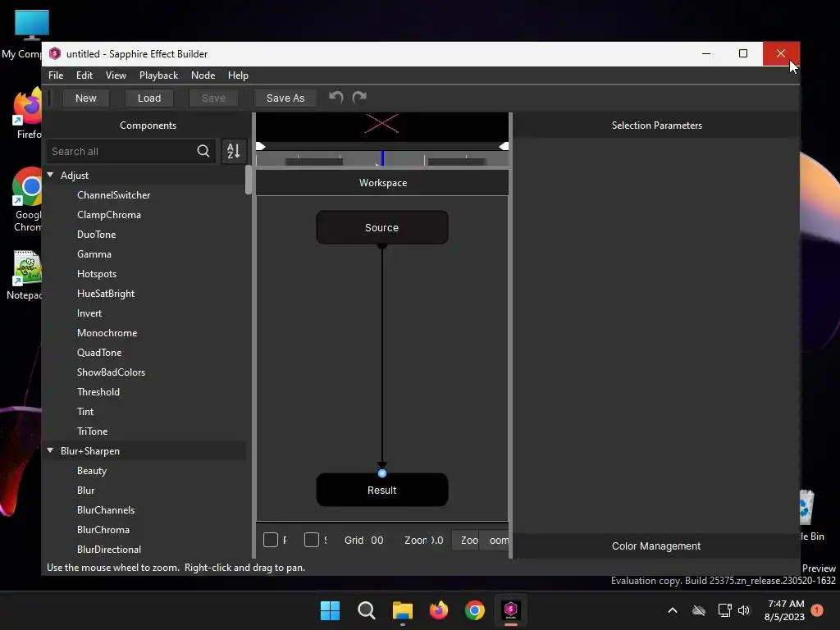Click the Sapphire logo in the title bar

coord(55,53)
